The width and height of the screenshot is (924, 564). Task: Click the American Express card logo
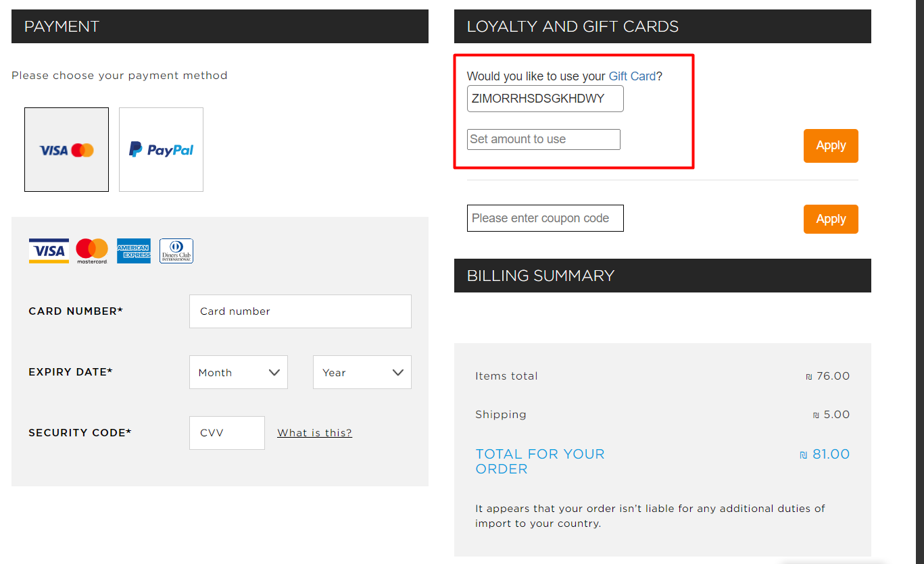coord(134,251)
